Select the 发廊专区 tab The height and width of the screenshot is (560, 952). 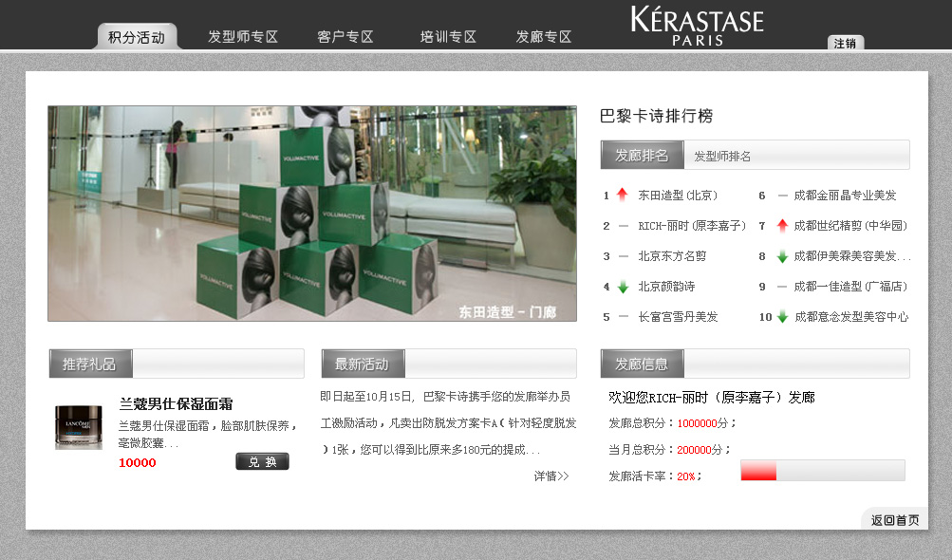pyautogui.click(x=544, y=37)
